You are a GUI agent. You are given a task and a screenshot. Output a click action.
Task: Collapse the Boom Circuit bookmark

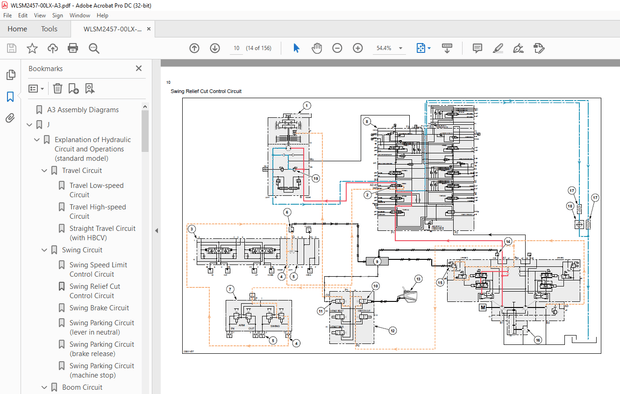tap(44, 387)
